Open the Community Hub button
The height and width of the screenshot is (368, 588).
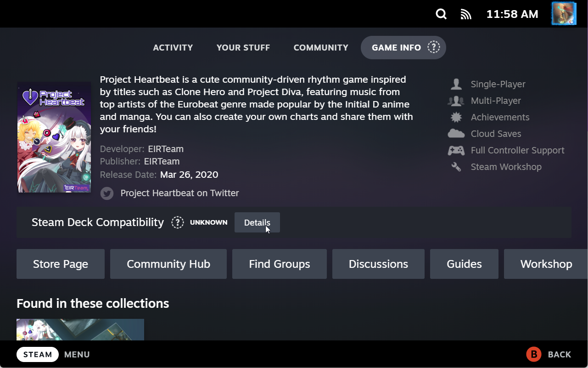[168, 264]
